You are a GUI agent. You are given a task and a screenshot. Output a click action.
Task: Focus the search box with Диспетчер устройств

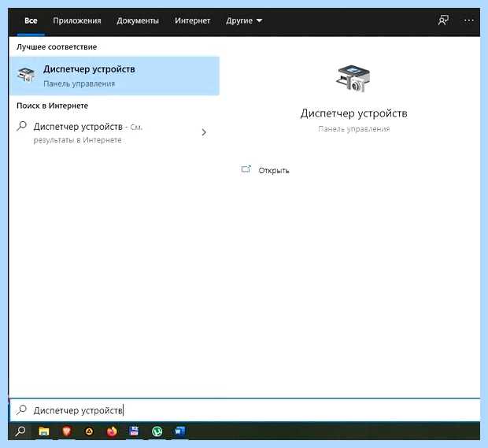[245, 410]
